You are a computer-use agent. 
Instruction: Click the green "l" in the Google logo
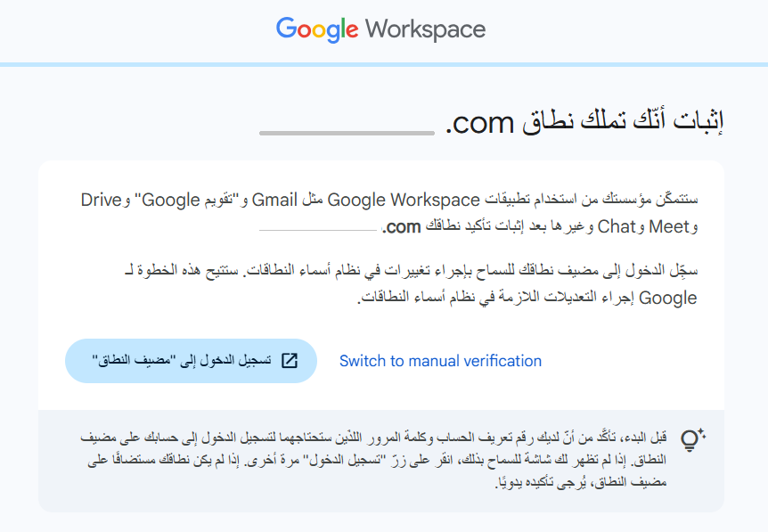[x=343, y=27]
